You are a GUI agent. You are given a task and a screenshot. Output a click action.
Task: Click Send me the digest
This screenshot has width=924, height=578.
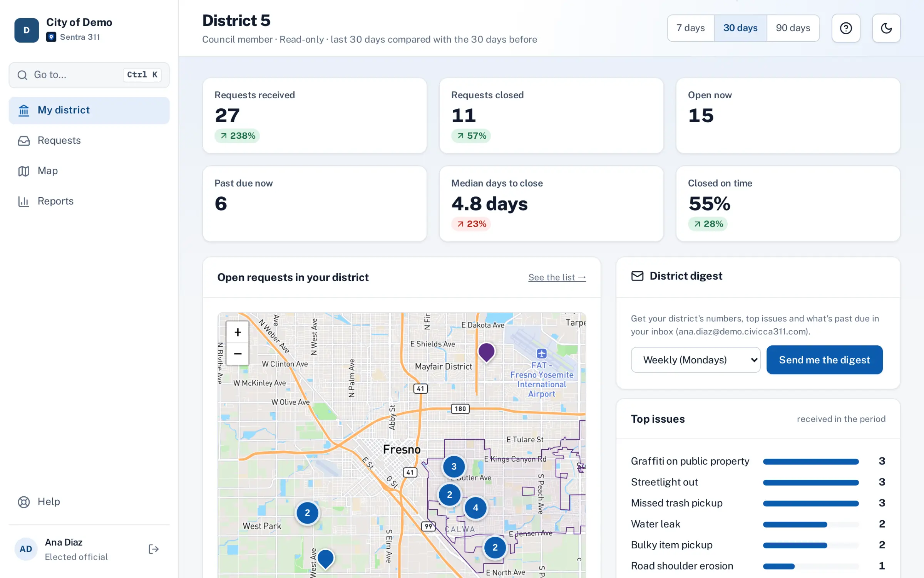(x=824, y=360)
